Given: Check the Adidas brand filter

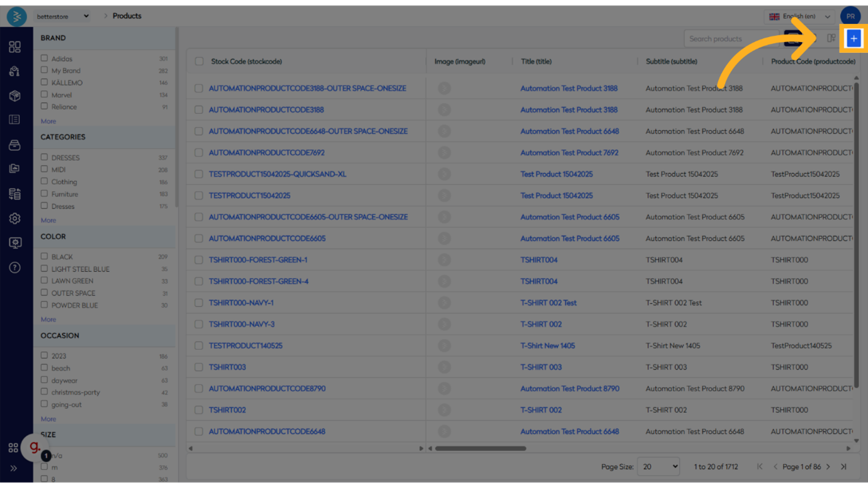Looking at the screenshot, I should 44,58.
